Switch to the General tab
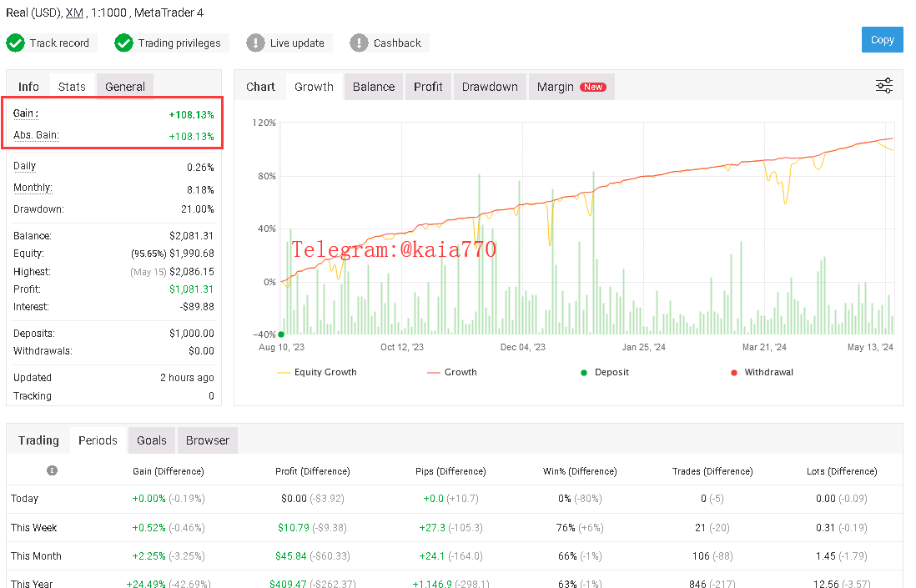This screenshot has height=588, width=916. tap(125, 87)
